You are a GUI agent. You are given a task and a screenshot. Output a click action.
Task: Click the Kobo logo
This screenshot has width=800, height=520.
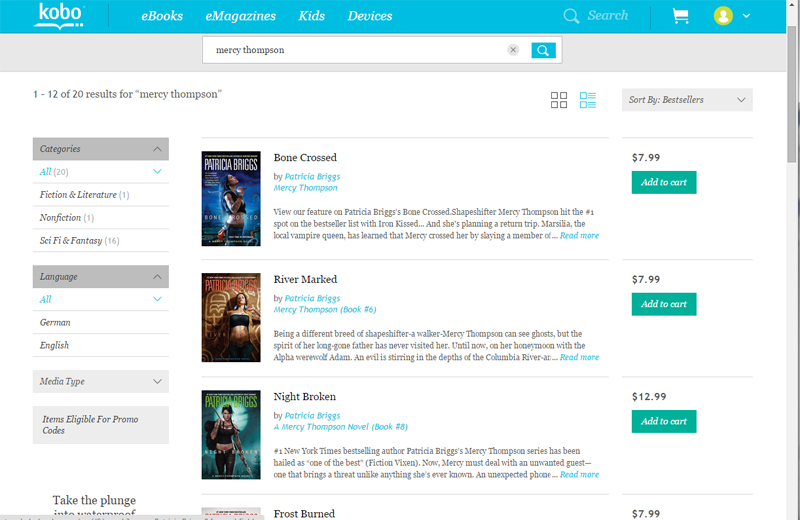tap(59, 16)
